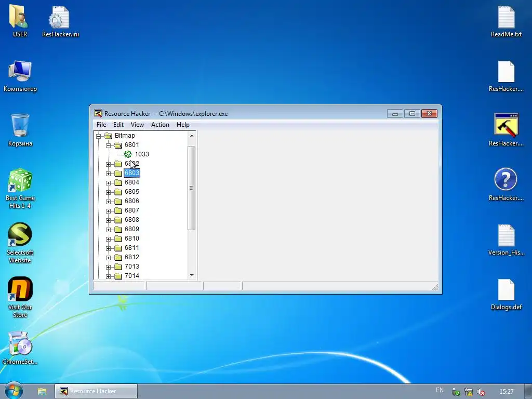Screen dimensions: 532x399
Task: Expand the 6807 tree node
Action: coord(108,211)
